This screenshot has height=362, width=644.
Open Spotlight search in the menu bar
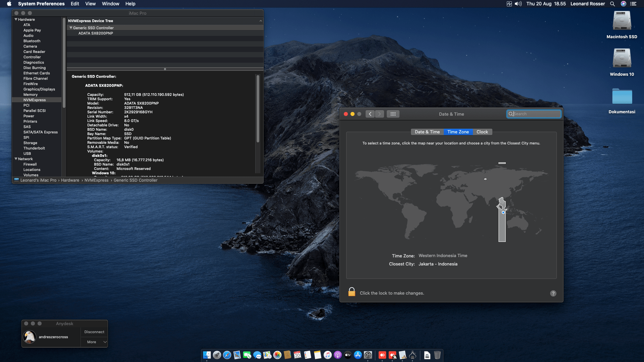612,4
